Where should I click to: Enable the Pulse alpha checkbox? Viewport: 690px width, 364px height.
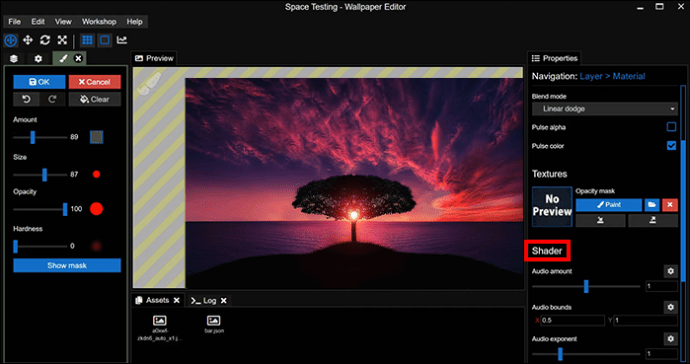tap(671, 127)
